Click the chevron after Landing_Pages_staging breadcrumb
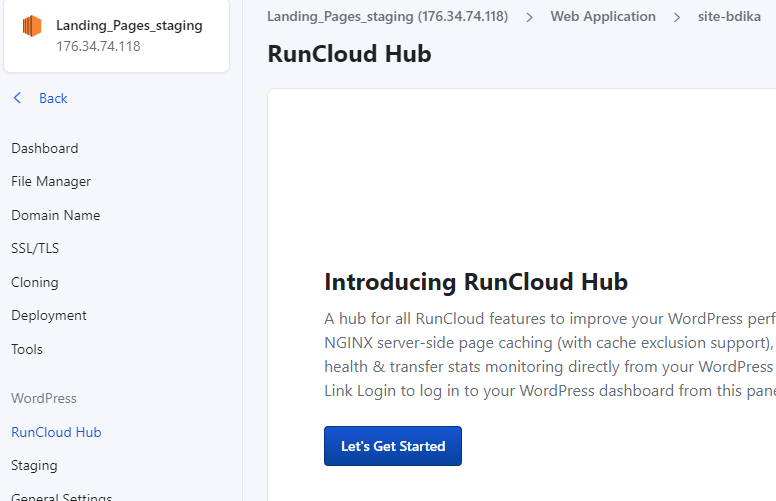The width and height of the screenshot is (776, 501). coord(529,17)
